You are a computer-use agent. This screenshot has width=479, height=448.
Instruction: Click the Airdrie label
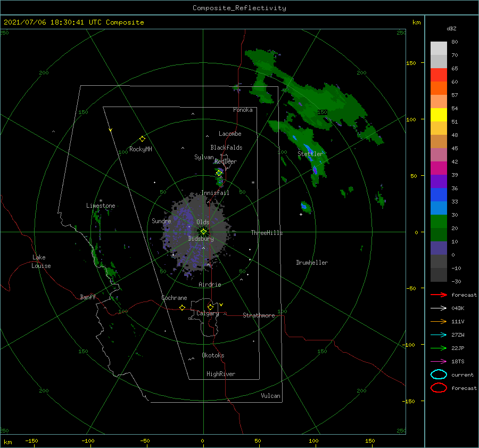210,284
